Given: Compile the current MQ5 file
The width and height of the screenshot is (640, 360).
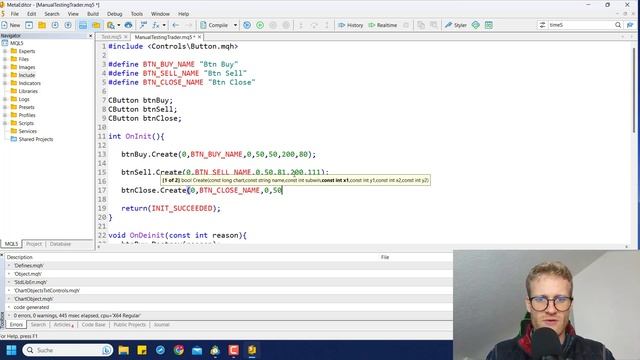Looking at the screenshot, I should (x=214, y=25).
